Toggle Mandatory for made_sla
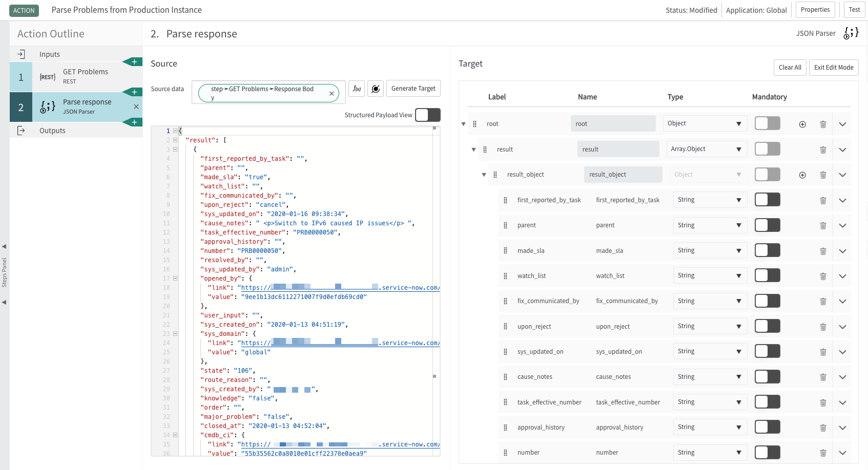 pyautogui.click(x=768, y=250)
